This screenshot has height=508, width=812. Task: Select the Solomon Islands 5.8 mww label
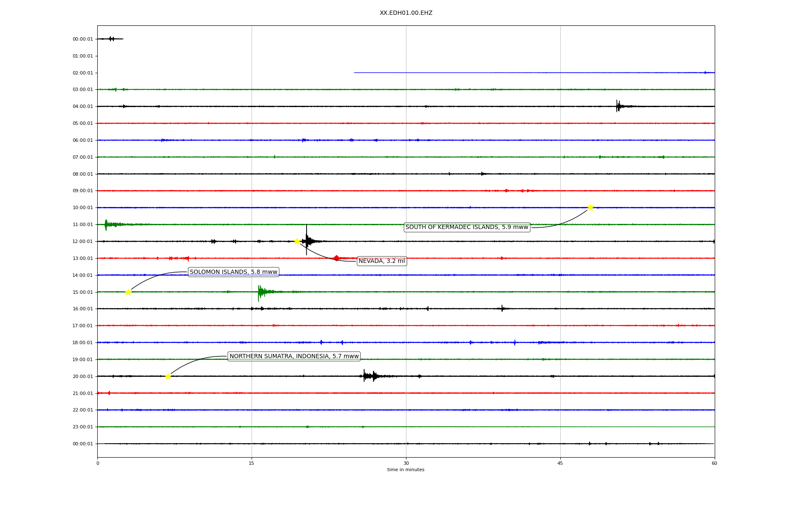[x=233, y=272]
